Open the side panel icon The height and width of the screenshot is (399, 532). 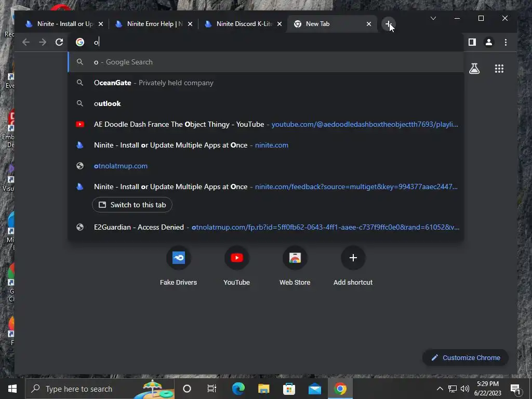[472, 42]
